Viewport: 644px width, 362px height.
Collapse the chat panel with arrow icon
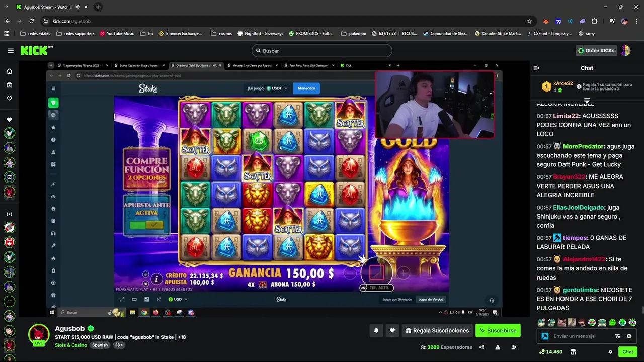point(536,68)
